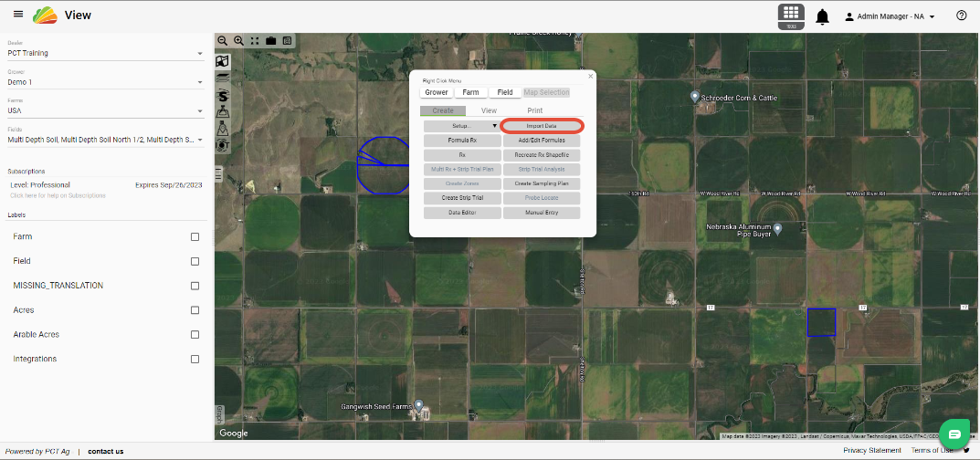Screen dimensions: 980x460
Task: Click the square icon right of the briefcase
Action: (x=287, y=40)
